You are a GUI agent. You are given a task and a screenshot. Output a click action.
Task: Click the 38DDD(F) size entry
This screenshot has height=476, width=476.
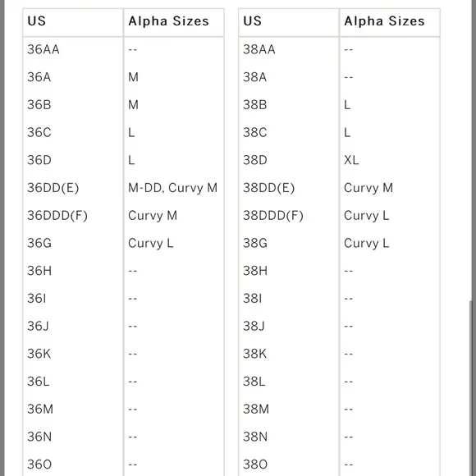click(273, 216)
